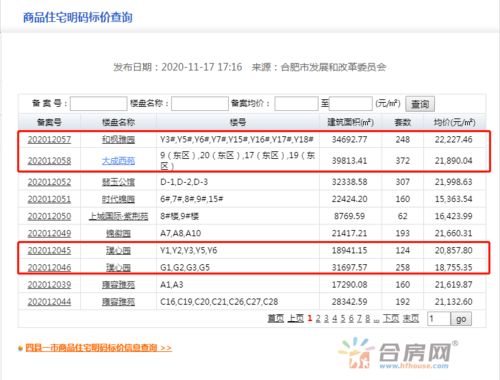Click the 查询 search button
Viewport: 500px width, 380px height.
pos(420,104)
